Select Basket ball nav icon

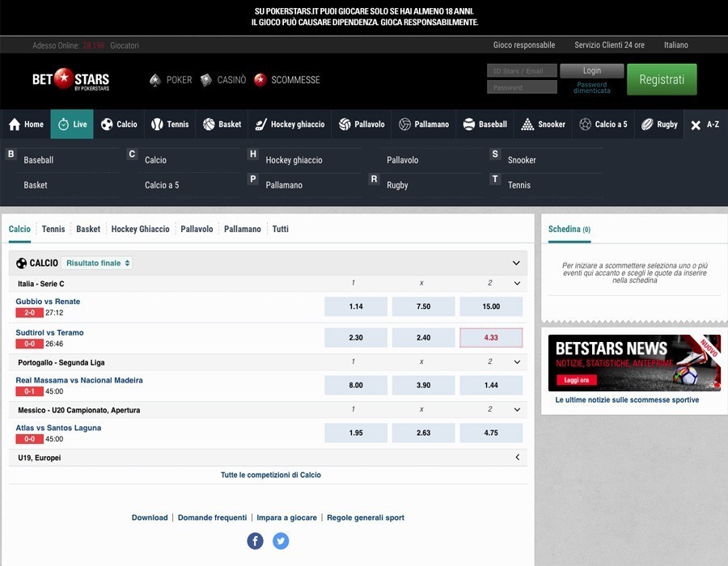(209, 125)
